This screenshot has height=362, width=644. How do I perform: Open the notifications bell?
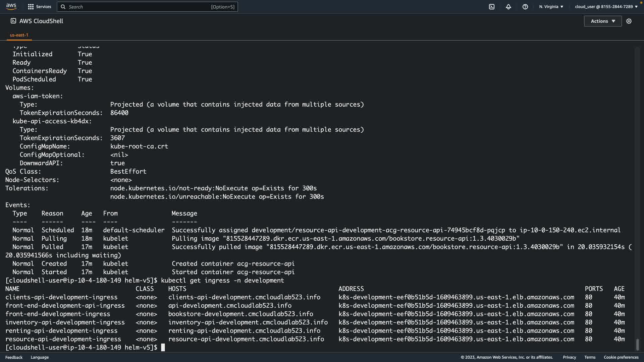coord(508,7)
